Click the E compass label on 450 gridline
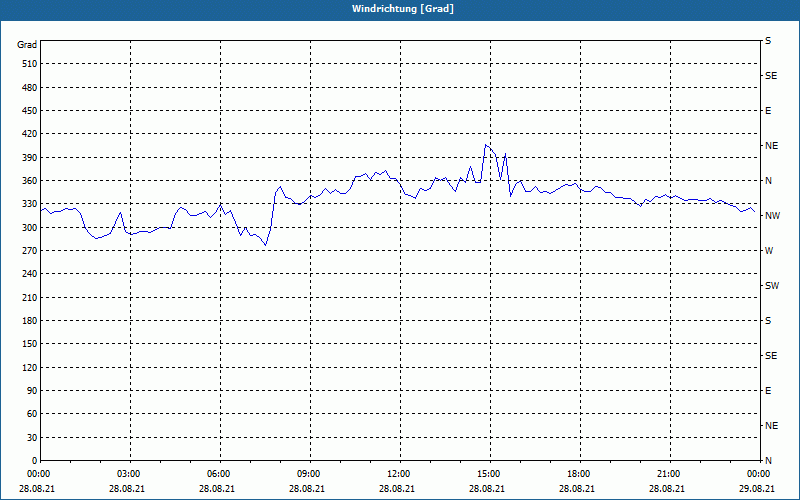This screenshot has width=800, height=500. (768, 111)
